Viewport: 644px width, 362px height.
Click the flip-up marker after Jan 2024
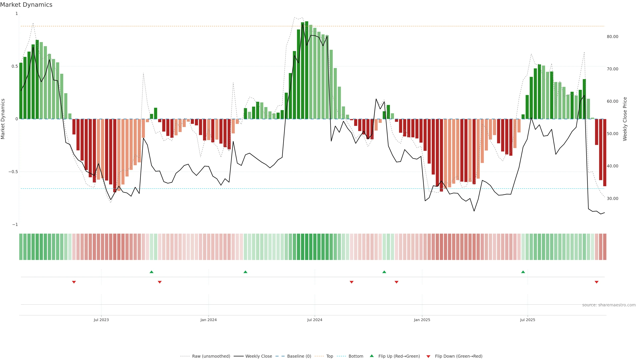(x=245, y=272)
